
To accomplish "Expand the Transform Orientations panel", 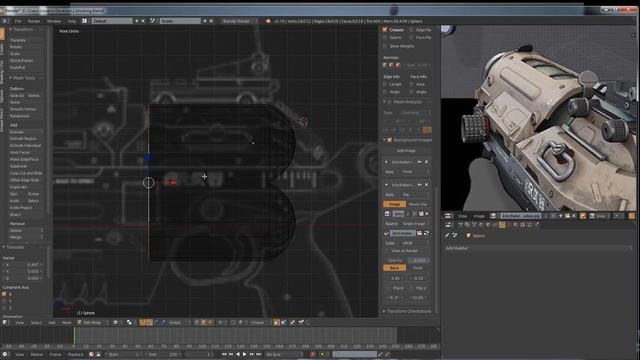I will [384, 311].
